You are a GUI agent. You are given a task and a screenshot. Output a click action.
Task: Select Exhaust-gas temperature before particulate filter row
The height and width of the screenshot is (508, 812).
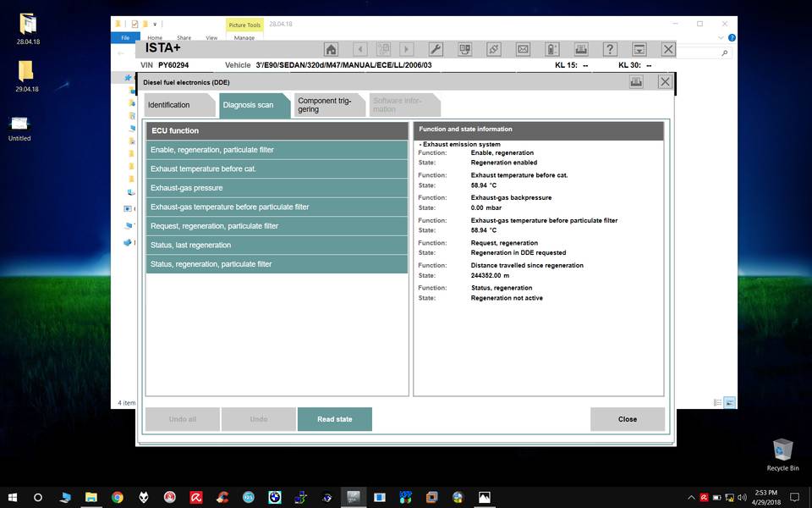click(277, 207)
